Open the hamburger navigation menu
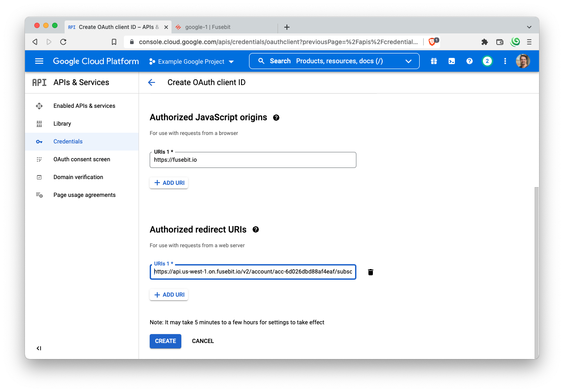This screenshot has width=564, height=392. 39,61
